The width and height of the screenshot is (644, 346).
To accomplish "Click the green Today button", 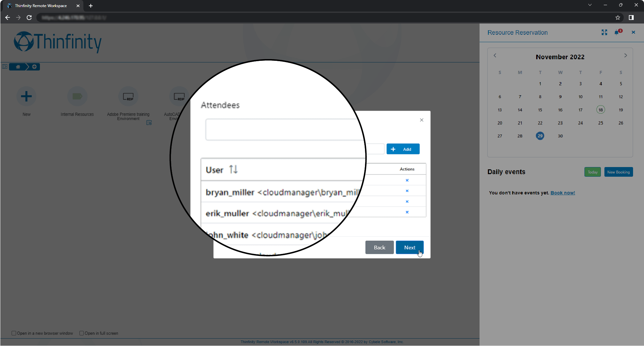I will click(592, 172).
